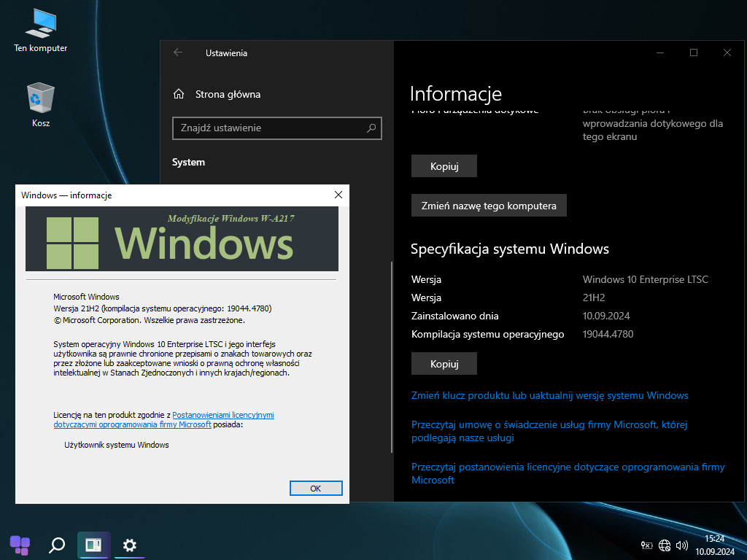
Task: Open the Start menu button
Action: coord(20,545)
